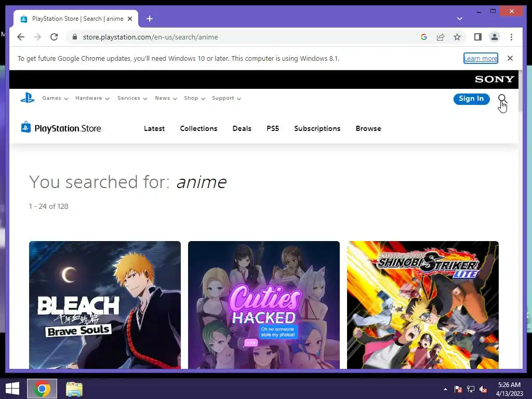Open File Explorer from the taskbar

pyautogui.click(x=74, y=389)
